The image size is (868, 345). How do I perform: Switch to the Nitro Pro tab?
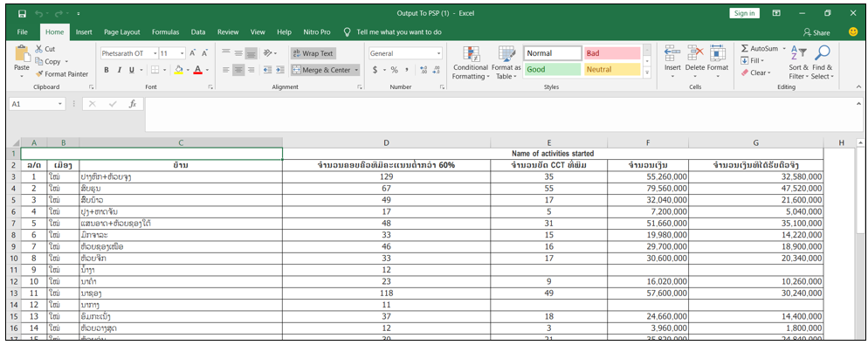pos(317,32)
